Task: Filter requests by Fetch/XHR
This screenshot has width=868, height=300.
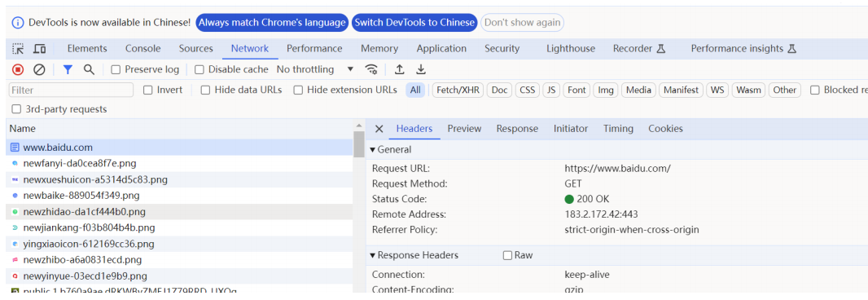Action: click(458, 90)
